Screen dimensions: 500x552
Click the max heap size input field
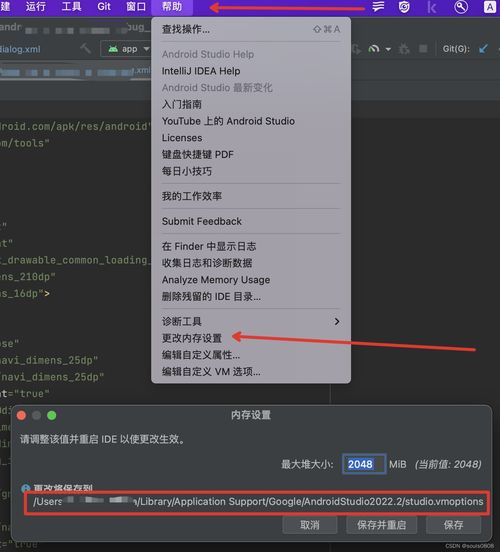pos(364,464)
